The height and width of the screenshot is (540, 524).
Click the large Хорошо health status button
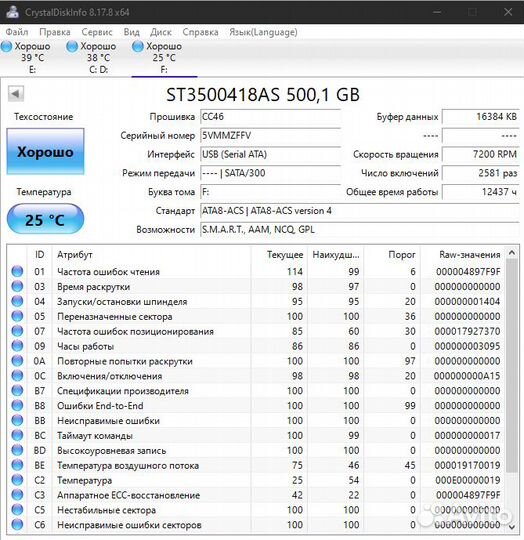point(45,152)
